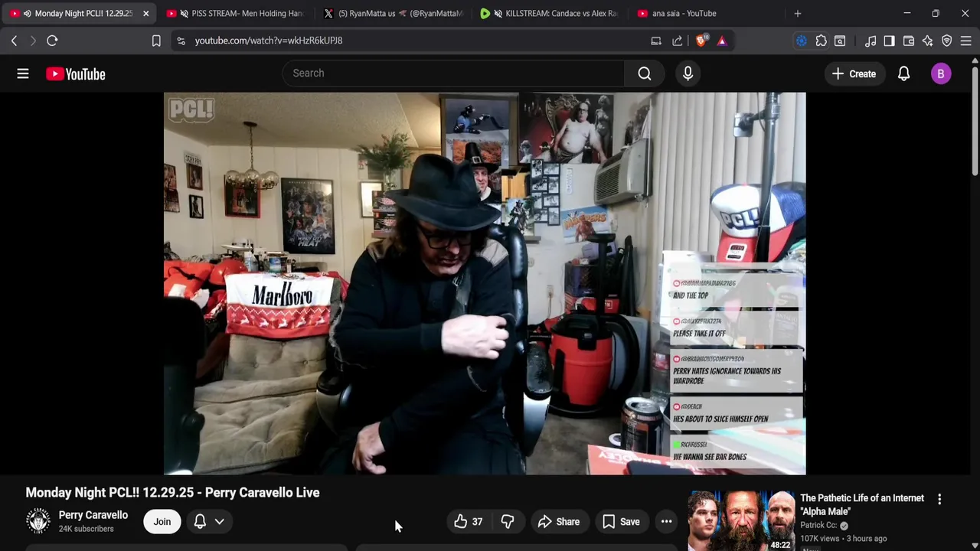
Task: Close the Monday Night PCL tab
Action: pos(145,13)
